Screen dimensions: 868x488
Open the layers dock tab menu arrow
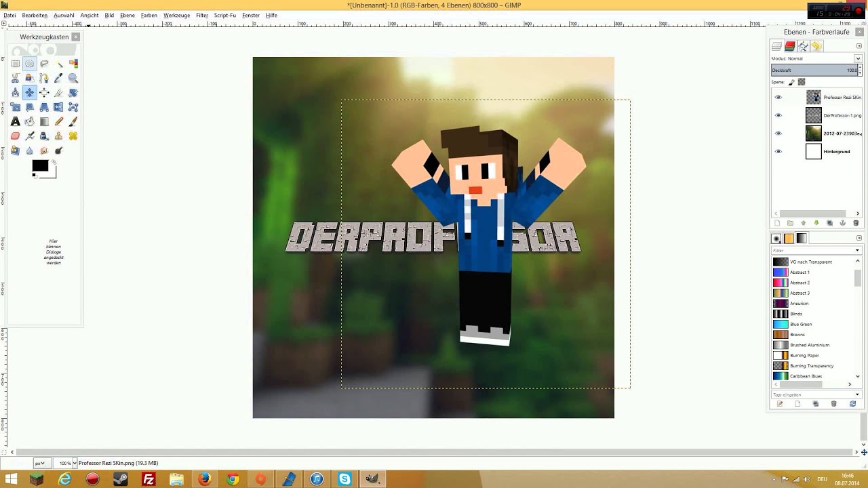tap(859, 46)
